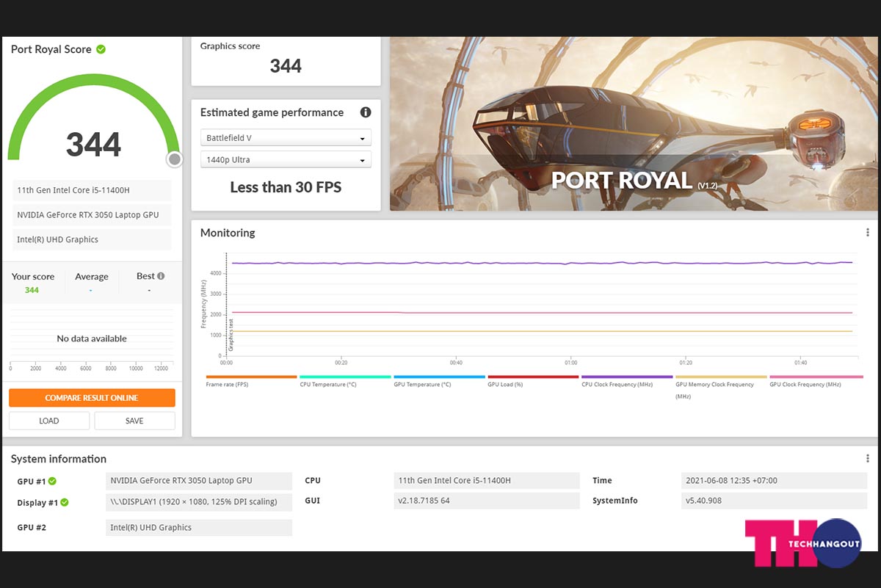Click the 344 value under Graphics score
Screen dimensions: 881x588
tap(286, 66)
